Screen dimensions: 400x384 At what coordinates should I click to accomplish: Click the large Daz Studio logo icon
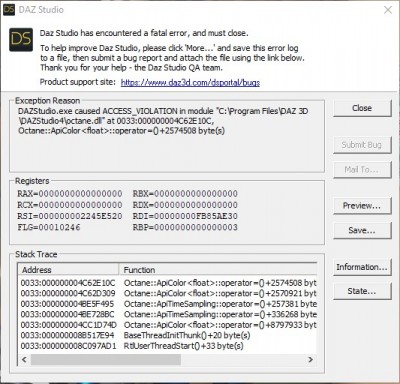(21, 40)
